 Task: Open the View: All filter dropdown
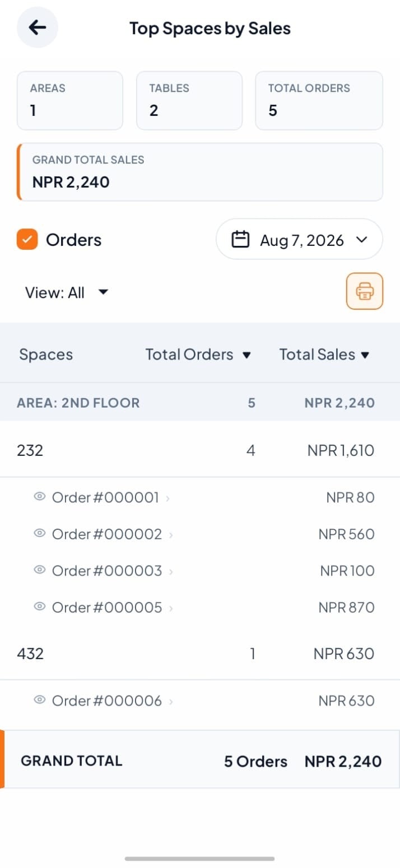click(x=66, y=292)
